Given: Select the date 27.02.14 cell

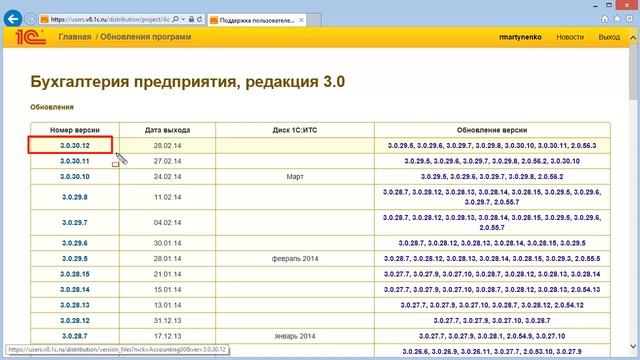Looking at the screenshot, I should point(167,161).
